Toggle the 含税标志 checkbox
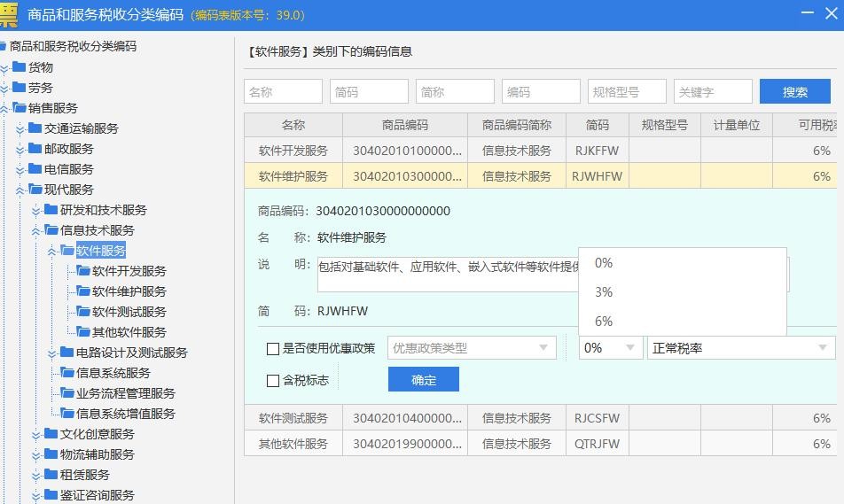 [x=273, y=381]
